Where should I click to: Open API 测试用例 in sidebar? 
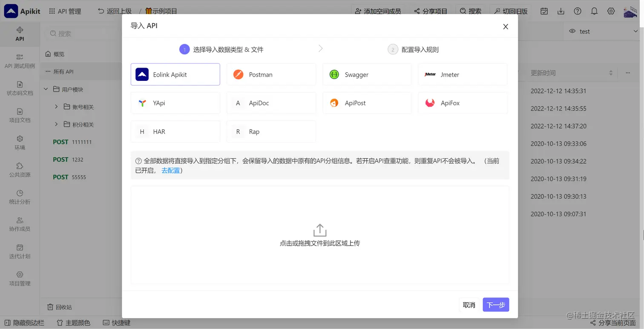tap(20, 61)
